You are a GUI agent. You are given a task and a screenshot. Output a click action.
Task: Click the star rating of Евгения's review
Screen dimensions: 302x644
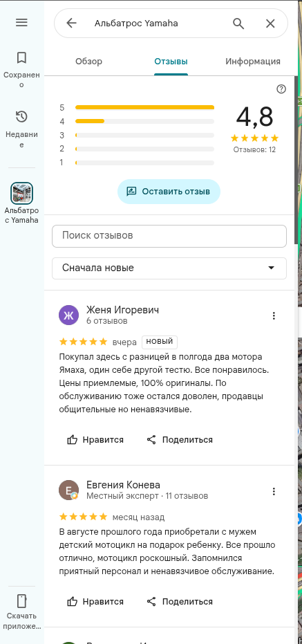coord(84,517)
